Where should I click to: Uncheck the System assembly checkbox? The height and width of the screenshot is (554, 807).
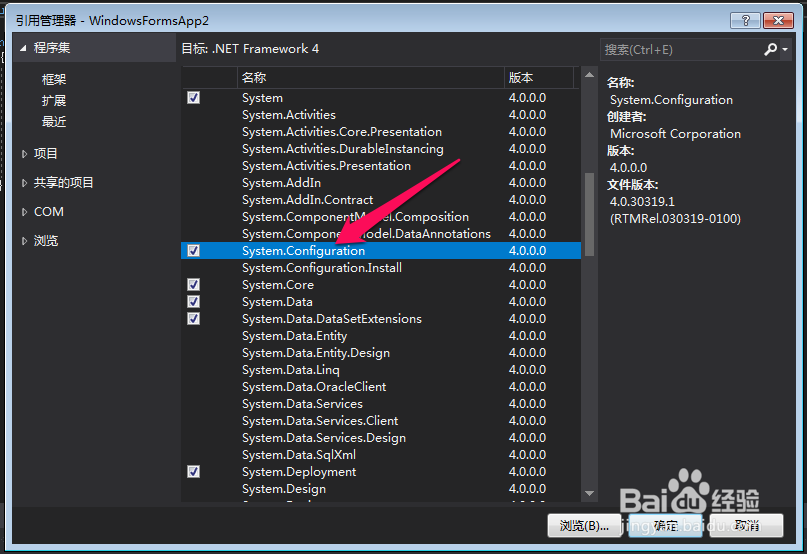(x=194, y=98)
